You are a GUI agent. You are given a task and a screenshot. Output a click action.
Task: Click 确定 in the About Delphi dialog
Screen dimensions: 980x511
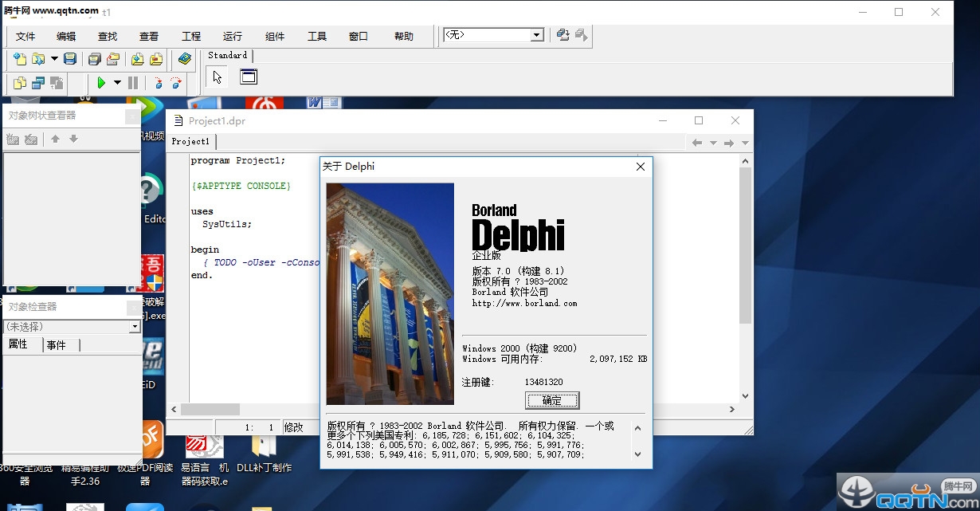pyautogui.click(x=552, y=400)
